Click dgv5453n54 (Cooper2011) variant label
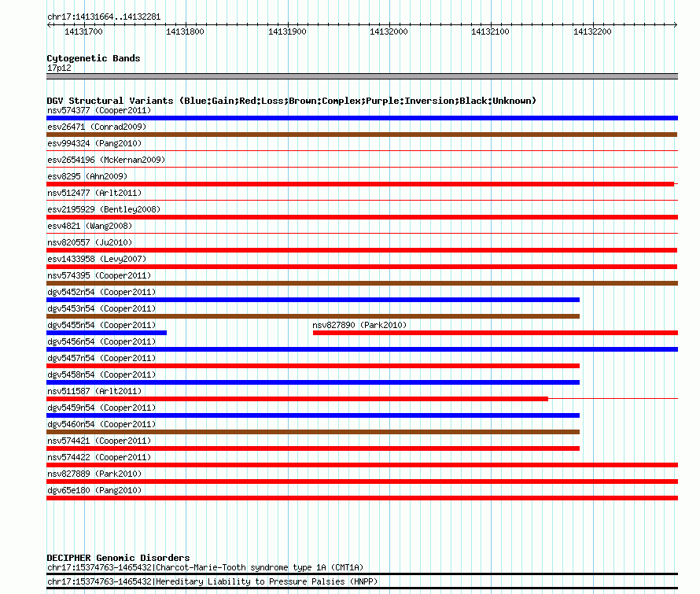This screenshot has height=594, width=700. [x=101, y=308]
